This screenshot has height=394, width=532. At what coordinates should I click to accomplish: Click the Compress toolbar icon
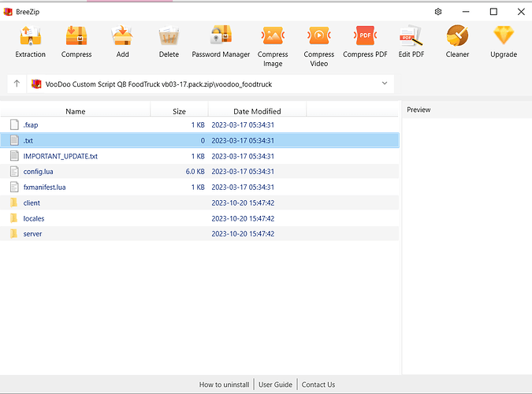(x=76, y=35)
